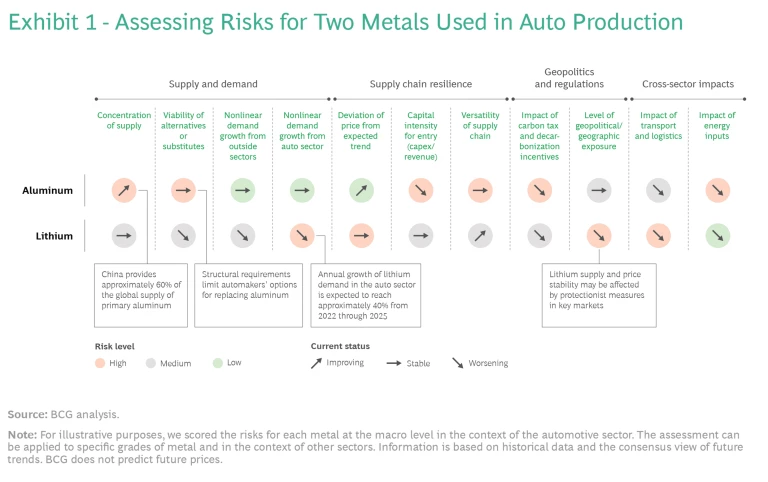Select the Supply chain resilience category heading

[421, 85]
